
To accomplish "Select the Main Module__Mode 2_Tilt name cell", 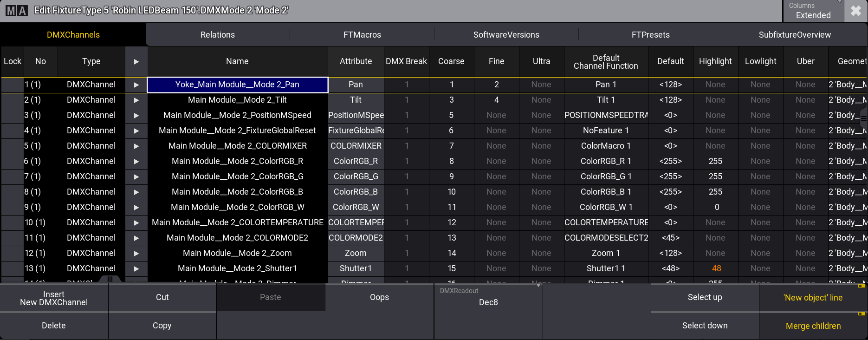I will tap(237, 100).
